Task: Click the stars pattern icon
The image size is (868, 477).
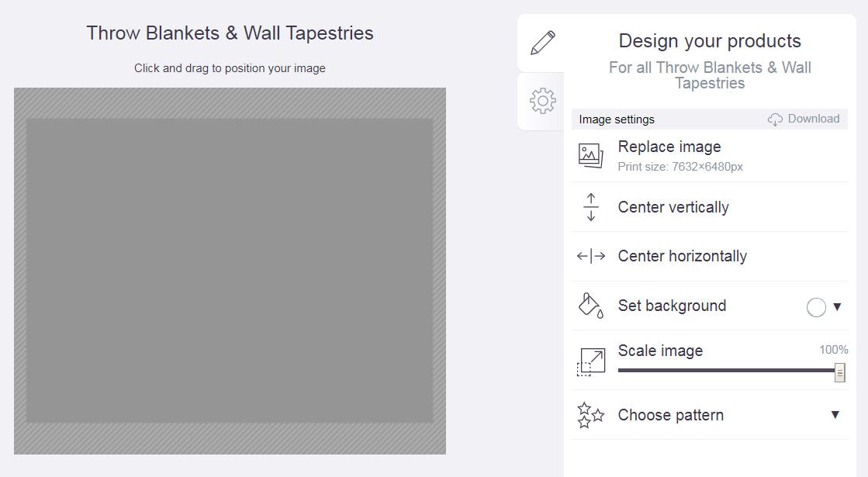Action: [x=590, y=415]
